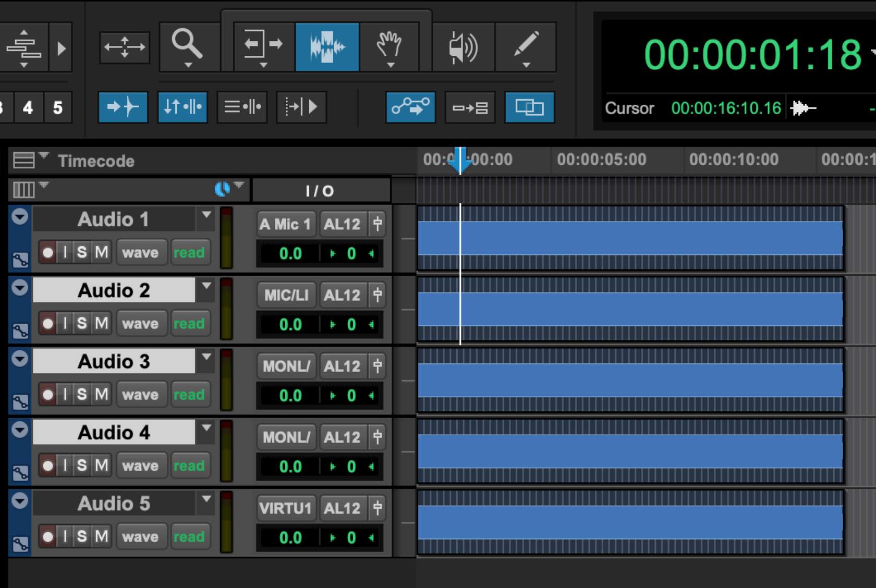
Task: Click Audio 2 volume field showing 0.0
Action: [x=290, y=325]
